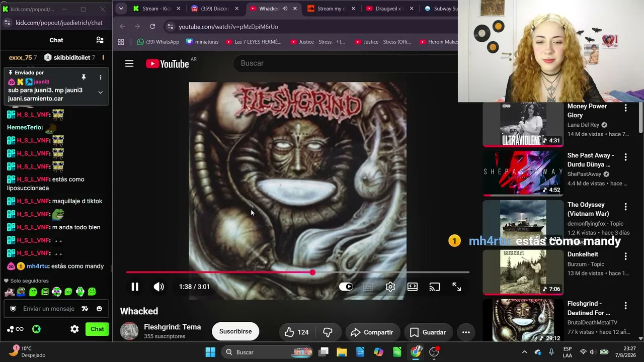Screen dimensions: 644x362
Task: Dislike the Whacked video
Action: 328,332
